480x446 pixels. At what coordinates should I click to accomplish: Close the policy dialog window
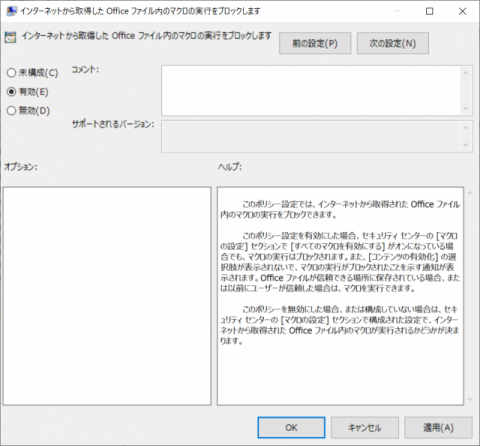pyautogui.click(x=462, y=11)
